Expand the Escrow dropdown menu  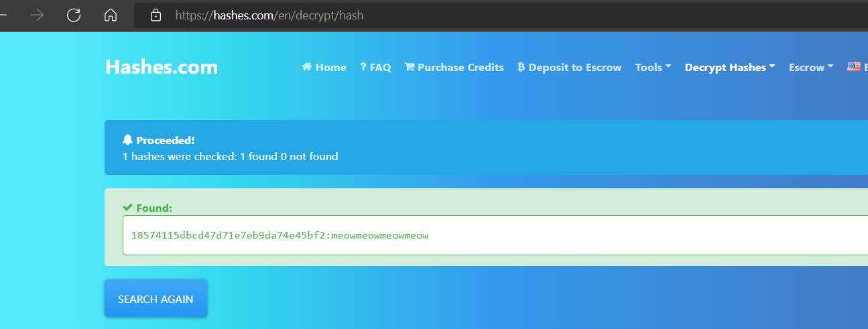point(811,67)
